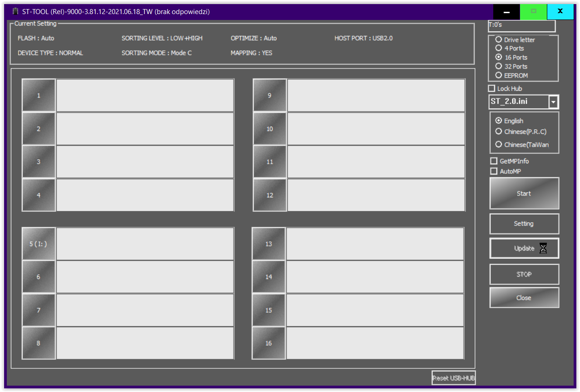This screenshot has width=580, height=392.
Task: Click the status field beside port 5 (I:)
Action: tap(145, 244)
